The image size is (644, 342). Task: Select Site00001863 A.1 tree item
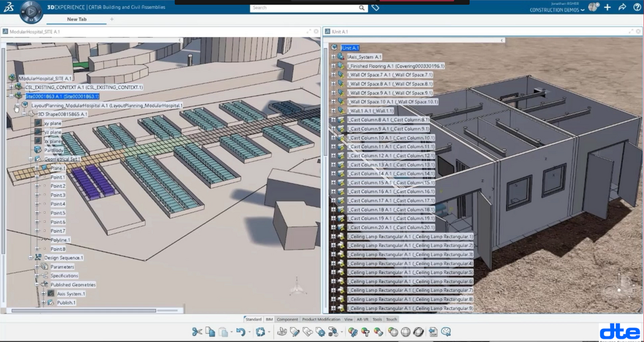[x=62, y=96]
